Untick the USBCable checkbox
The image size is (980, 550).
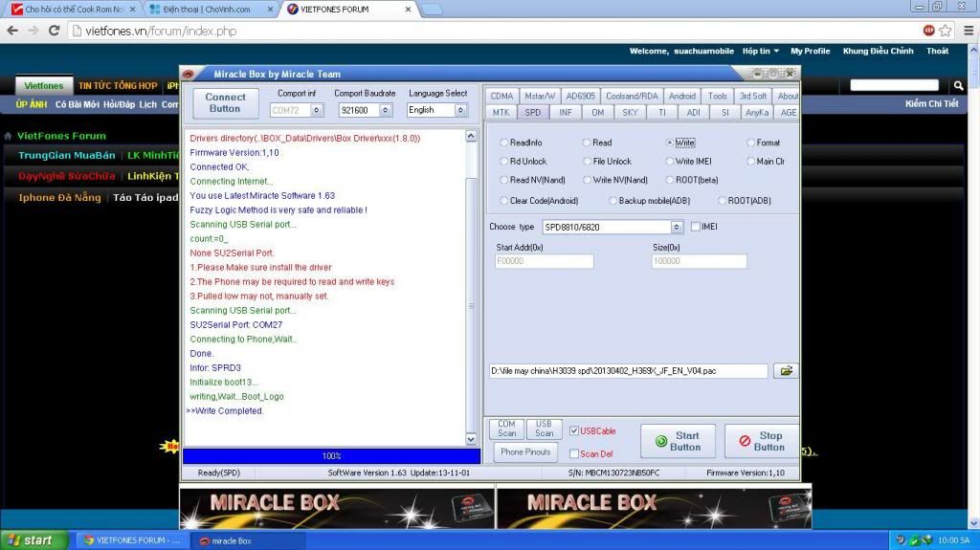pyautogui.click(x=574, y=430)
